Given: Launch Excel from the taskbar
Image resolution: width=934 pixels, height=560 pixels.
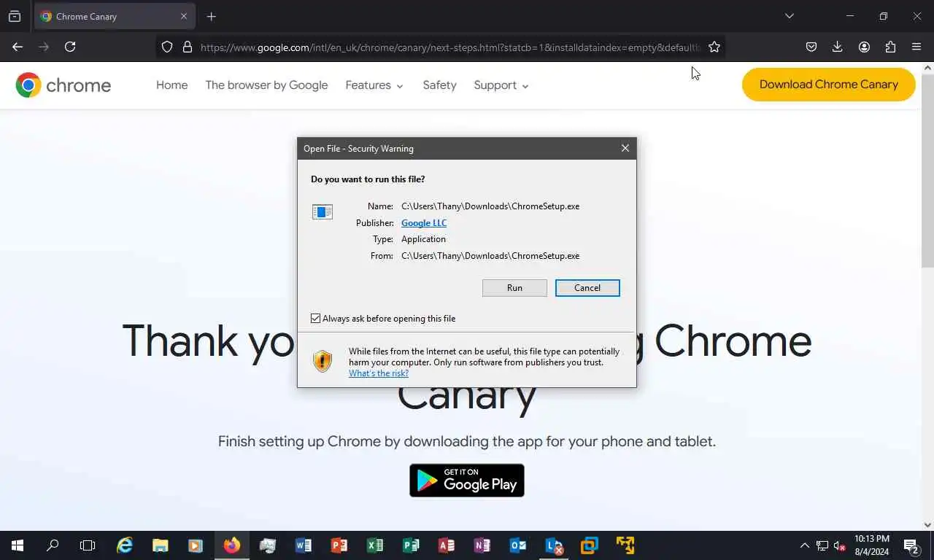Looking at the screenshot, I should click(x=374, y=545).
